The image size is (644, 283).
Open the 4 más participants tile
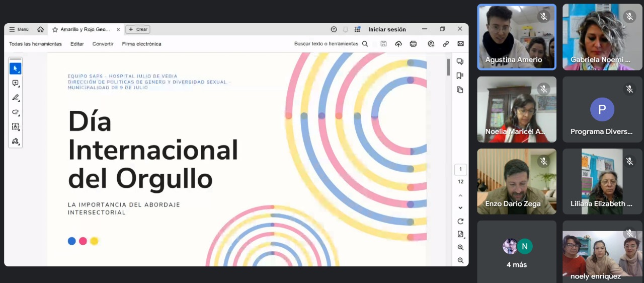tap(517, 252)
